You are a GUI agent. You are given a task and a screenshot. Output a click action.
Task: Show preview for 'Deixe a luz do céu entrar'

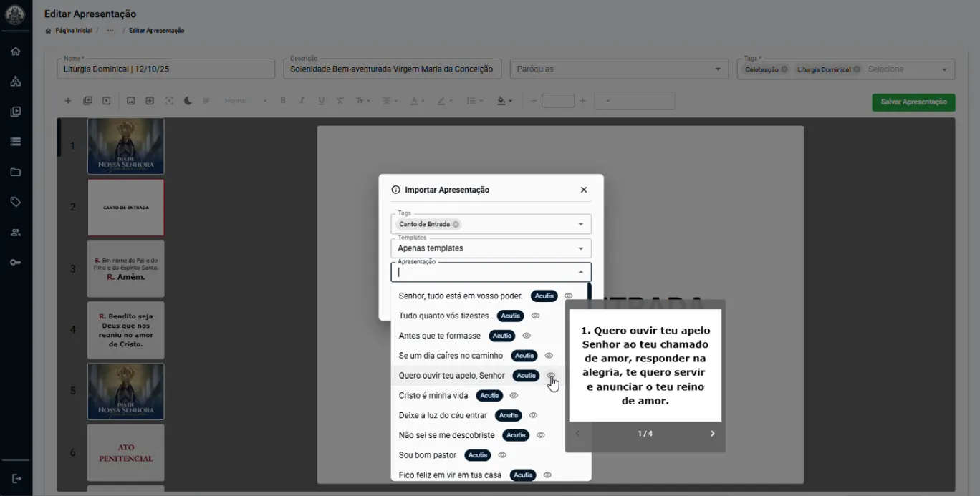(533, 415)
